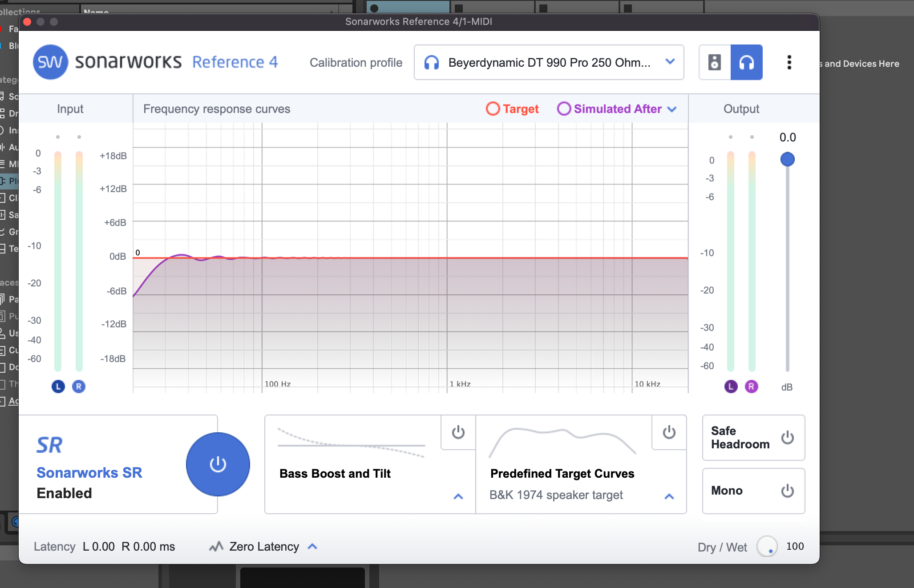Click the 1 kHz frequency axis label
Screen dimensions: 914x588
(x=460, y=384)
